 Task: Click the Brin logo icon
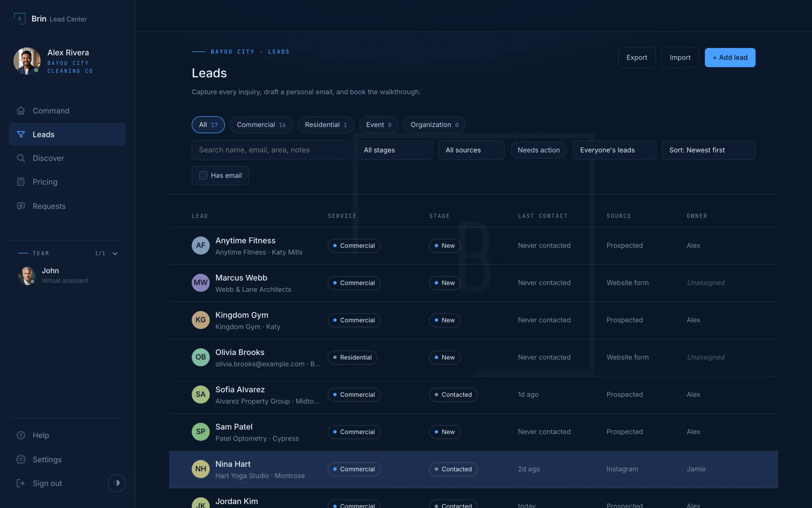[20, 18]
